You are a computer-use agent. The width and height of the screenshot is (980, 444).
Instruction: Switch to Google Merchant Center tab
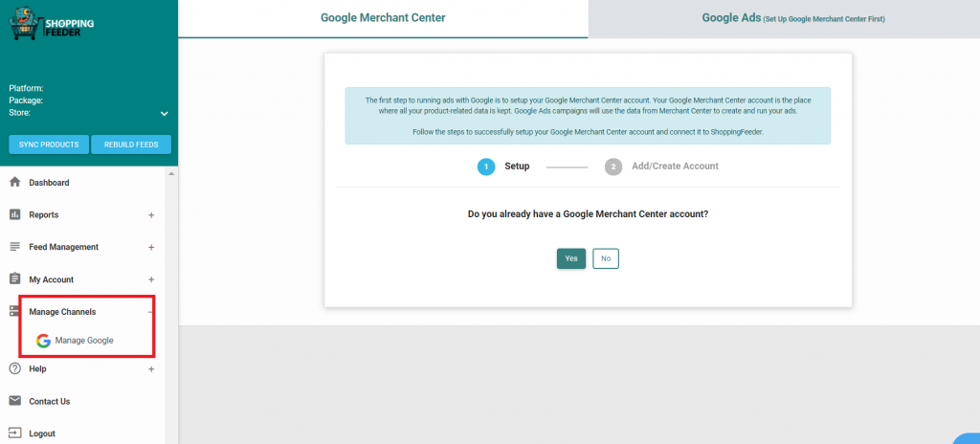point(383,18)
